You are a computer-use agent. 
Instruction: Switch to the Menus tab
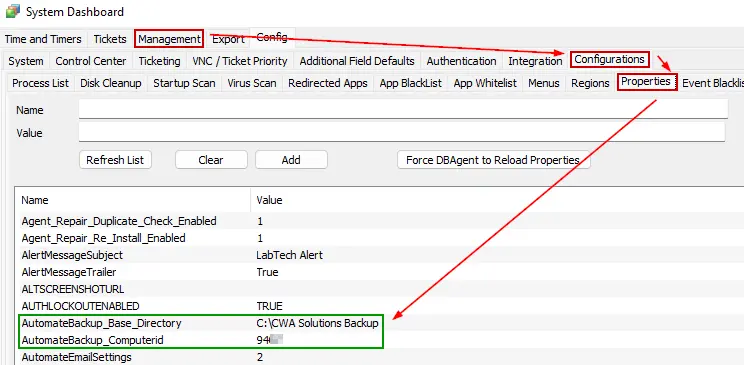(544, 83)
